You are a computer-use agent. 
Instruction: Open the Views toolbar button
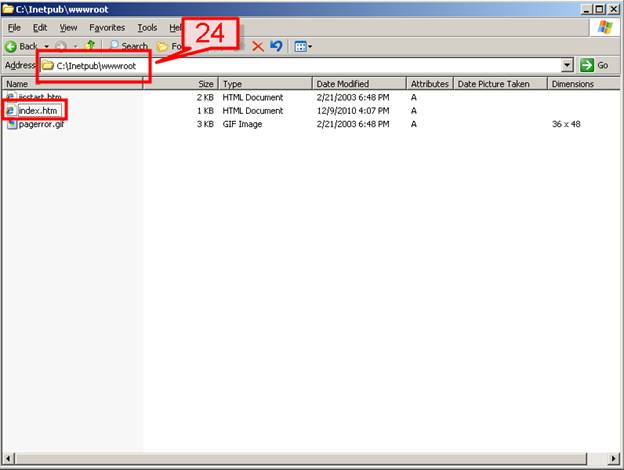click(299, 46)
